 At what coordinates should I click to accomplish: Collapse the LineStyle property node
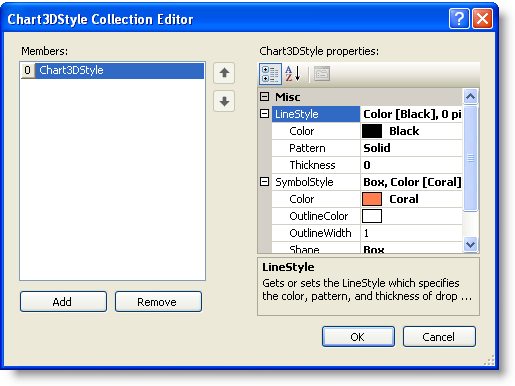[264, 114]
